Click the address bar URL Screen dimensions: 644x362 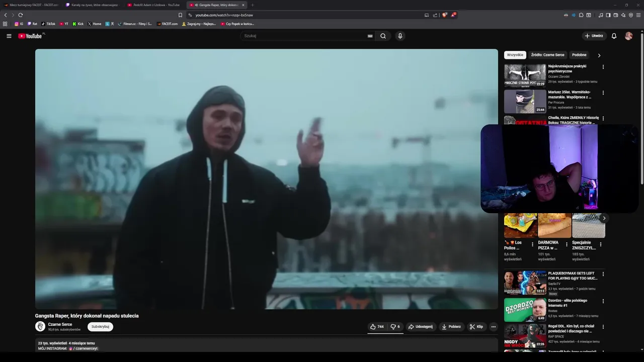point(224,15)
